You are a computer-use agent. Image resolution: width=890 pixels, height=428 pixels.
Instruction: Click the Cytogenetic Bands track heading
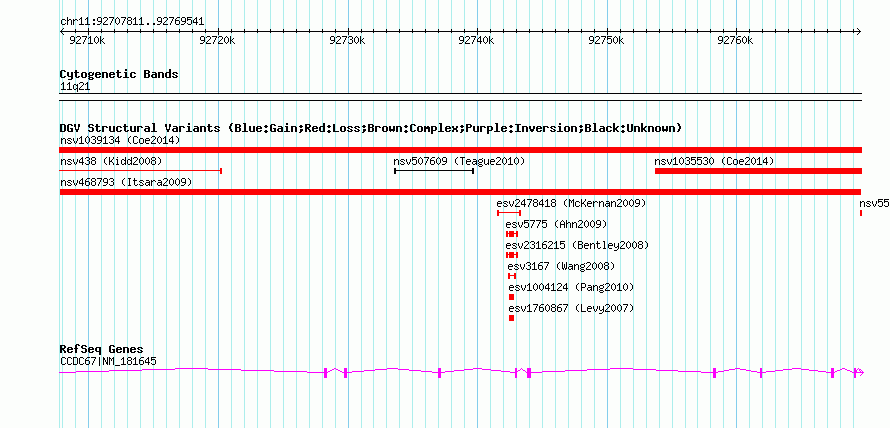tap(119, 74)
